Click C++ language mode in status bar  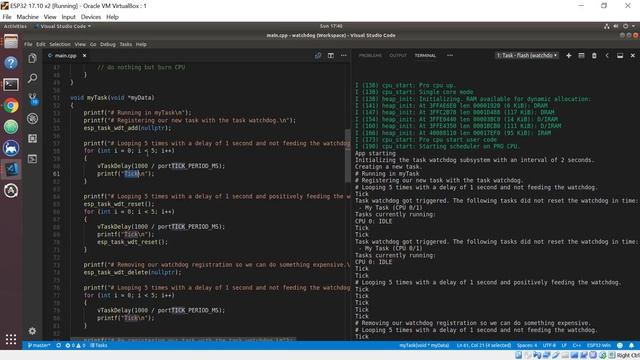point(577,345)
